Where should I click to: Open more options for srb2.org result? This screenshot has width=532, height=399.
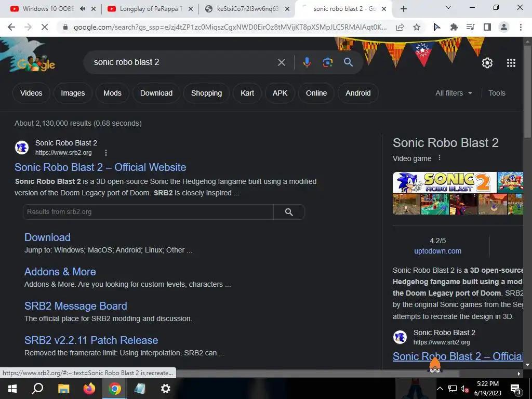pos(106,153)
